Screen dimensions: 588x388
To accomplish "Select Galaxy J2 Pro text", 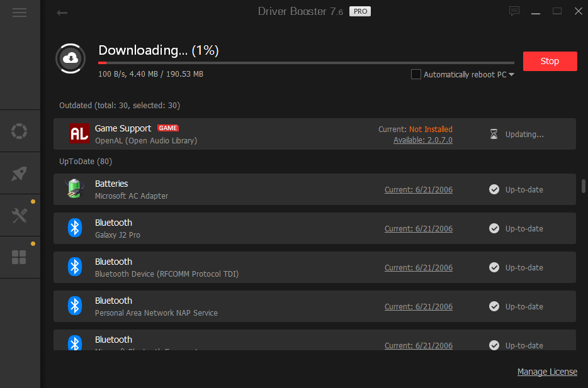I will click(117, 235).
